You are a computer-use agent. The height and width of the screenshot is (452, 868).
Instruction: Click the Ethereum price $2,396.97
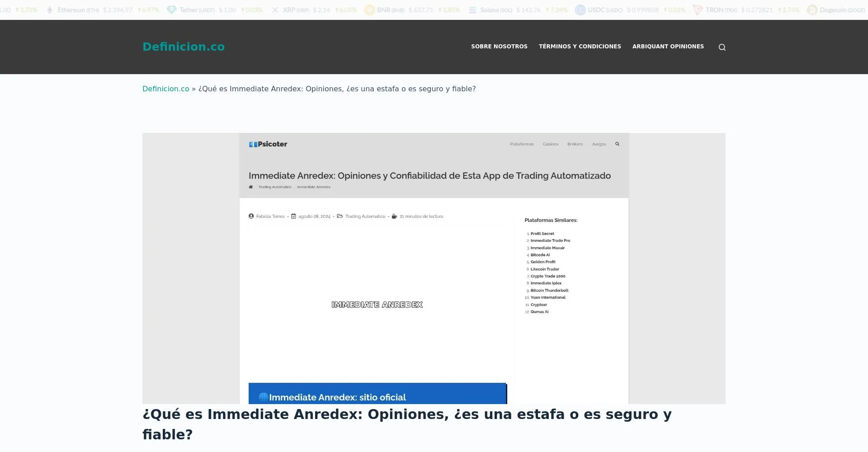118,10
